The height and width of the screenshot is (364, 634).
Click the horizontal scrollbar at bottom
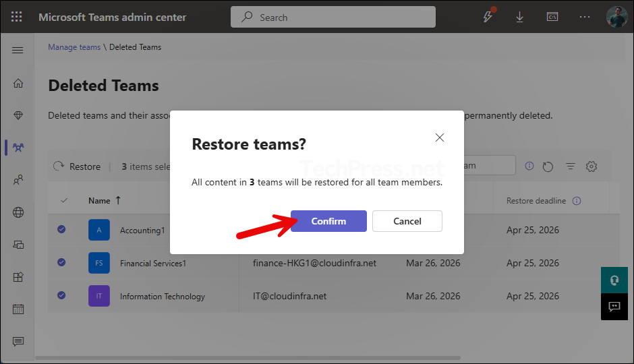click(x=248, y=357)
